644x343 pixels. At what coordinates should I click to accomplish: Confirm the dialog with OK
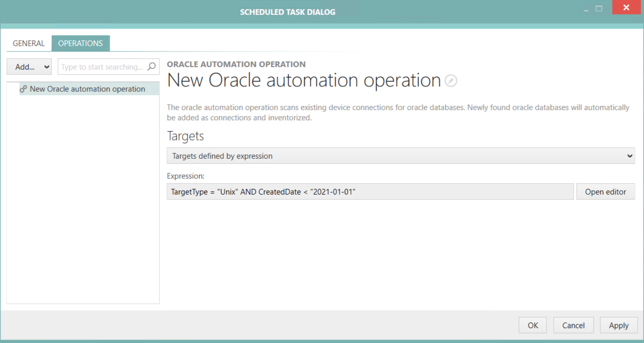coord(532,325)
